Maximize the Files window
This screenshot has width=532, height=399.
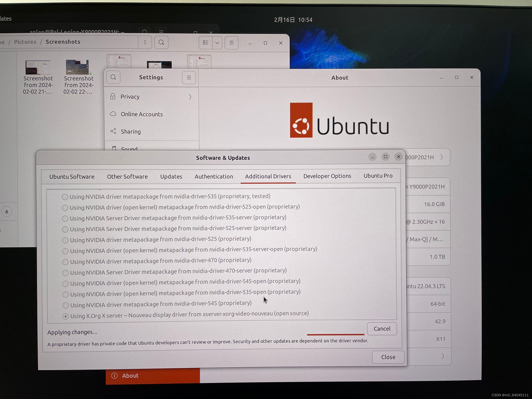(x=265, y=43)
